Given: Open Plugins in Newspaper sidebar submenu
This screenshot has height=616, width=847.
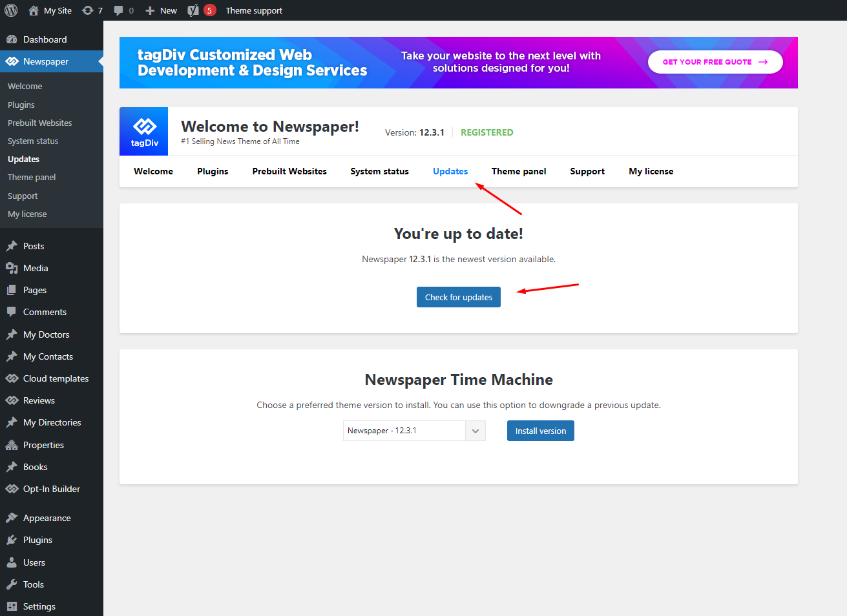Looking at the screenshot, I should (x=21, y=105).
